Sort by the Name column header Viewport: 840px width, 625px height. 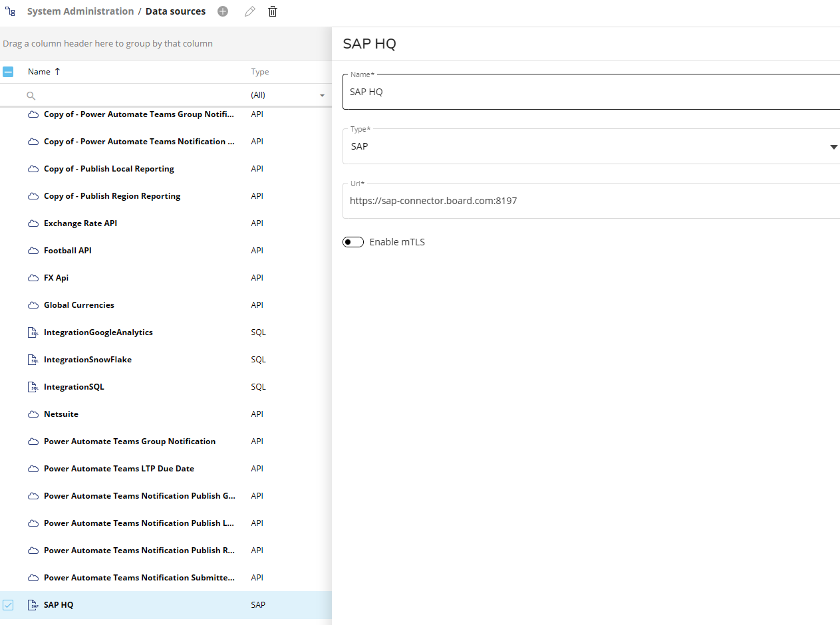(39, 72)
